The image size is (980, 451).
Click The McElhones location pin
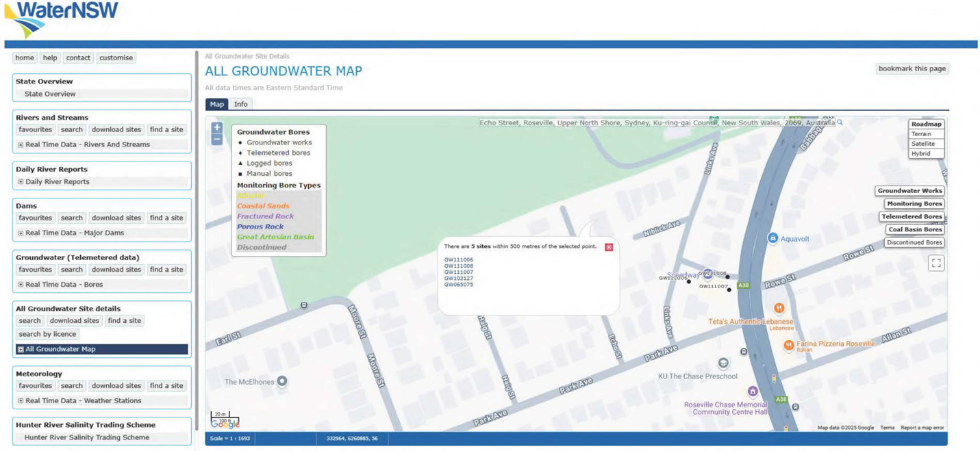(281, 381)
